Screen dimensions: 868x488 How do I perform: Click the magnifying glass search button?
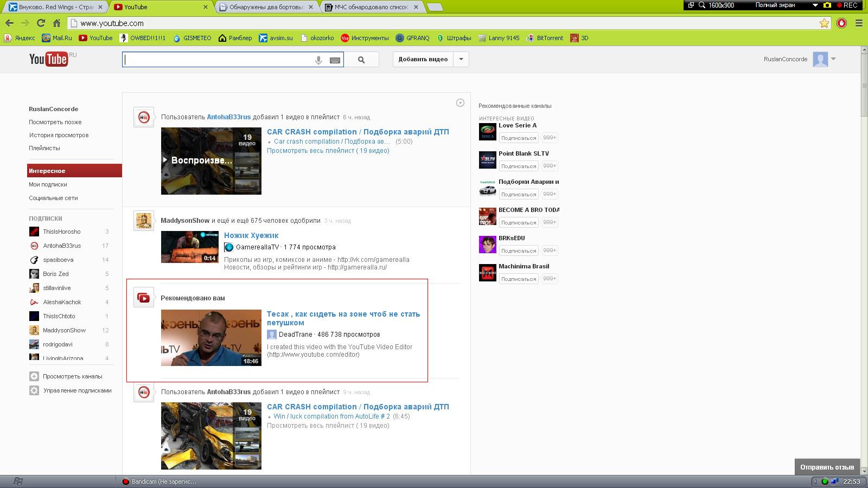[361, 60]
